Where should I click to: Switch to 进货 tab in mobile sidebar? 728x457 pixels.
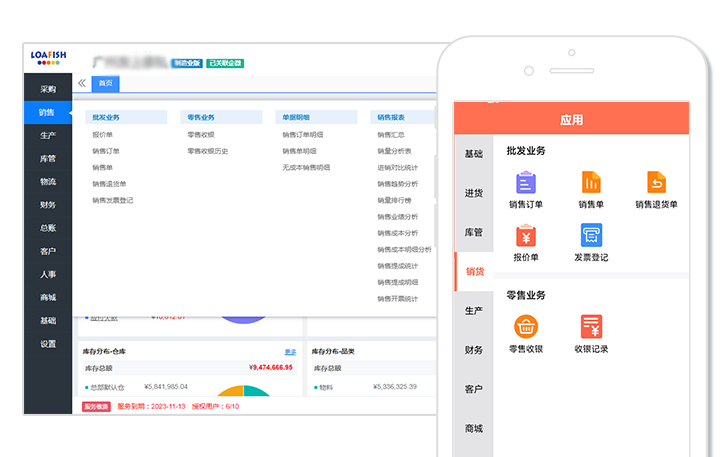(x=473, y=193)
